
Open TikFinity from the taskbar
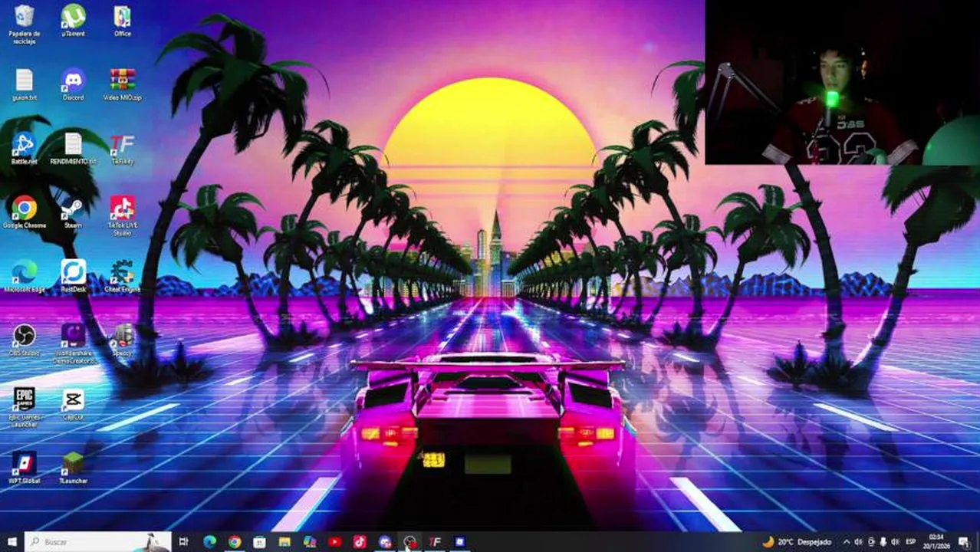[x=435, y=542]
